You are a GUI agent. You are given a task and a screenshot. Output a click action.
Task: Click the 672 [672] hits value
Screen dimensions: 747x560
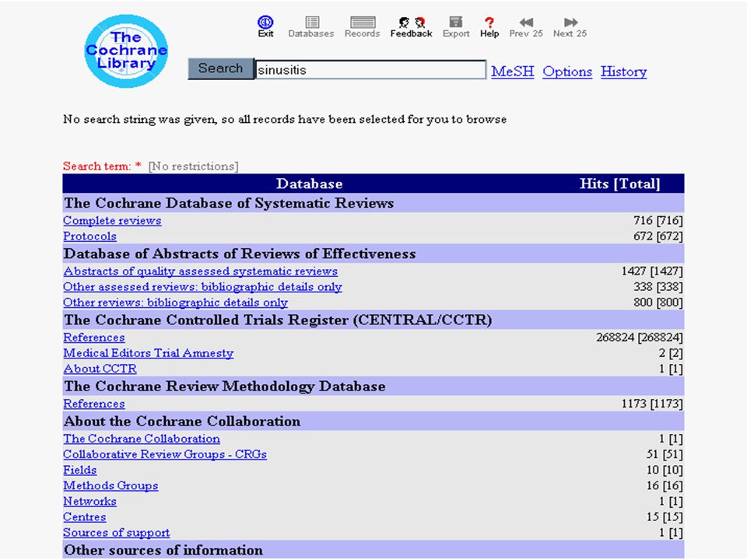(x=658, y=236)
